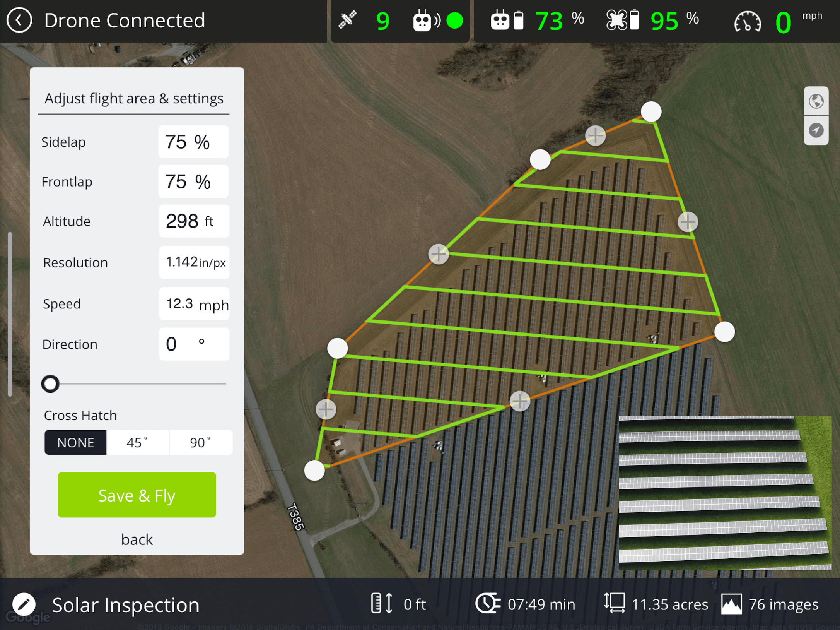This screenshot has height=630, width=840.
Task: Edit the Speed 12.3 mph field
Action: 194,303
